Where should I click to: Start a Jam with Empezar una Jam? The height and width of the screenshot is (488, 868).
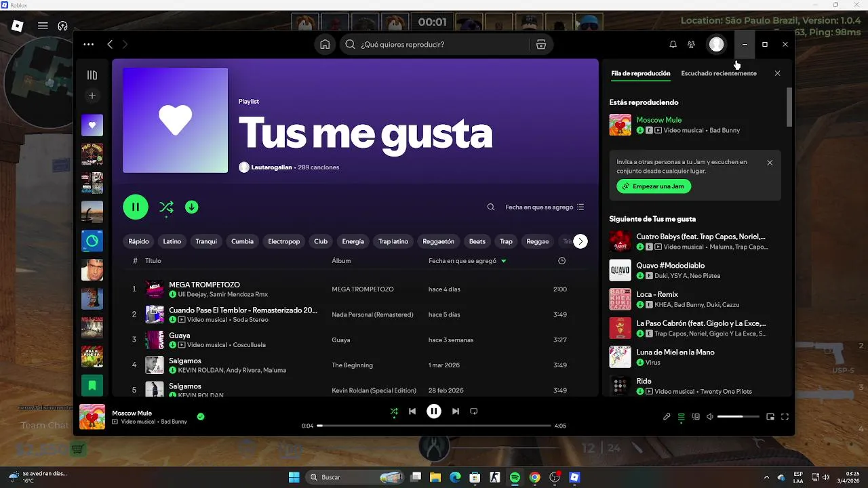(x=654, y=186)
